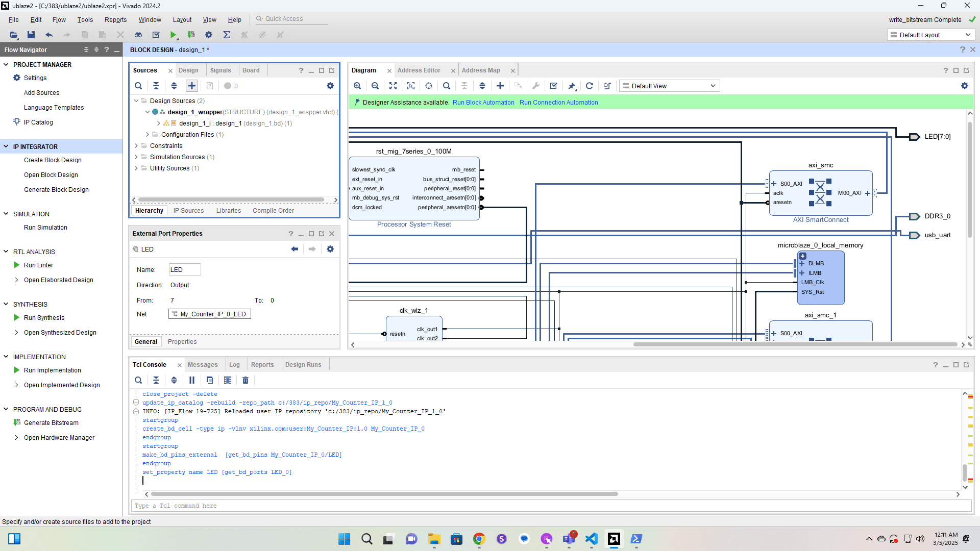Open the Add IP tool in the diagram

point(500,86)
